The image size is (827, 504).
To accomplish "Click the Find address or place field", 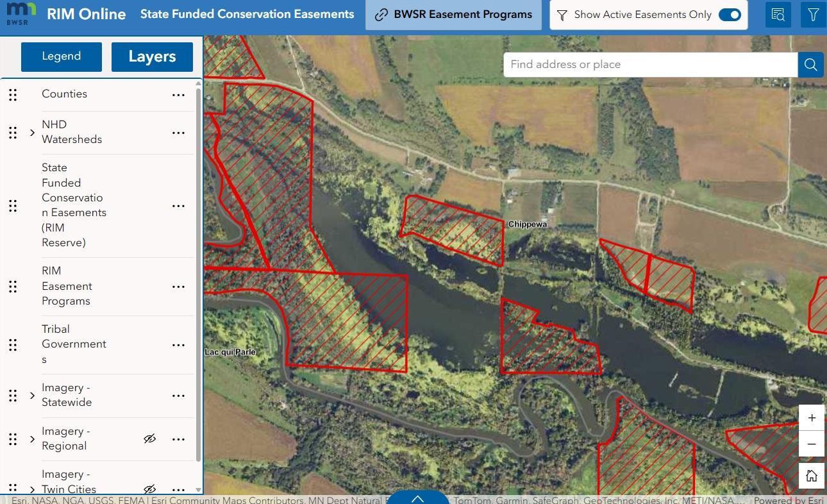I will [x=651, y=65].
